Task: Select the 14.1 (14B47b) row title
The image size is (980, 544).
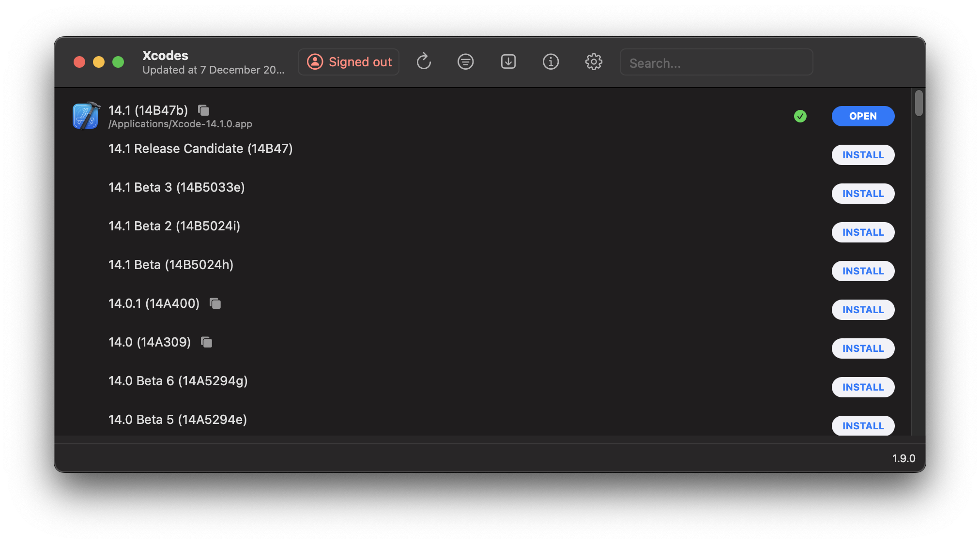Action: click(148, 110)
